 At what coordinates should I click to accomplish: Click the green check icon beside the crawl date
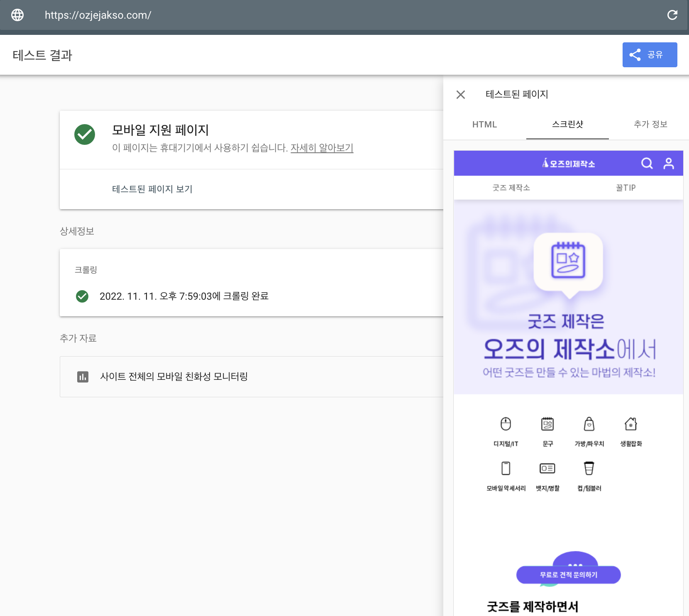click(x=82, y=296)
